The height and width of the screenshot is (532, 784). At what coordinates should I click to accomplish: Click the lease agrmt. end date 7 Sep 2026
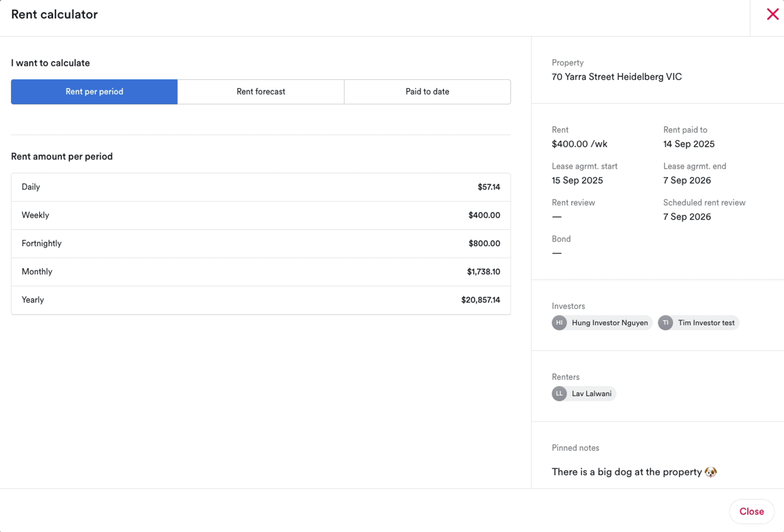687,180
